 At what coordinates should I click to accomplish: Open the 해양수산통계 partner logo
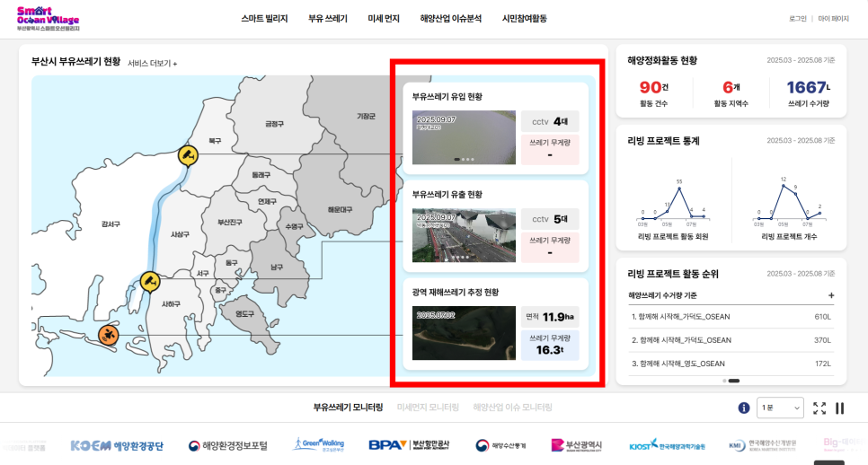[x=501, y=445]
